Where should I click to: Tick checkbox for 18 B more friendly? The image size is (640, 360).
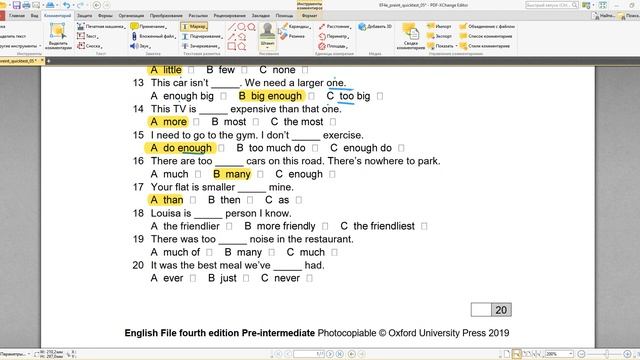click(x=325, y=226)
